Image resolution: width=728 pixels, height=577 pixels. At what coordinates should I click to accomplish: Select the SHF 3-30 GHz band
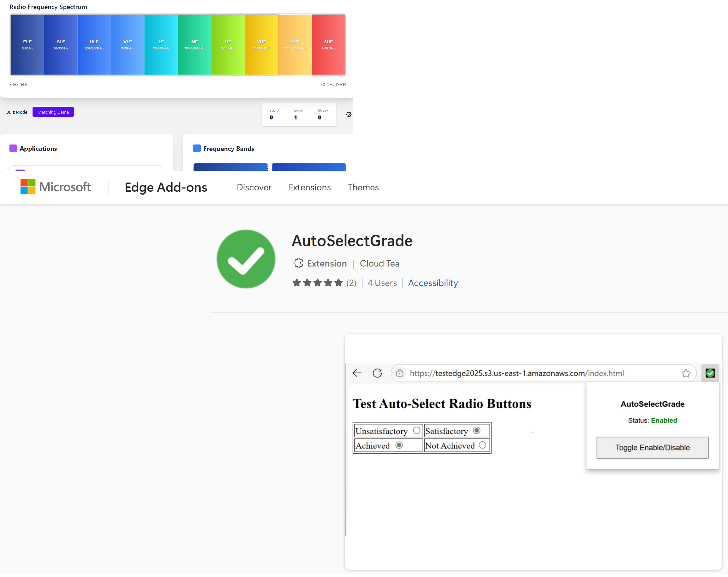coord(328,45)
